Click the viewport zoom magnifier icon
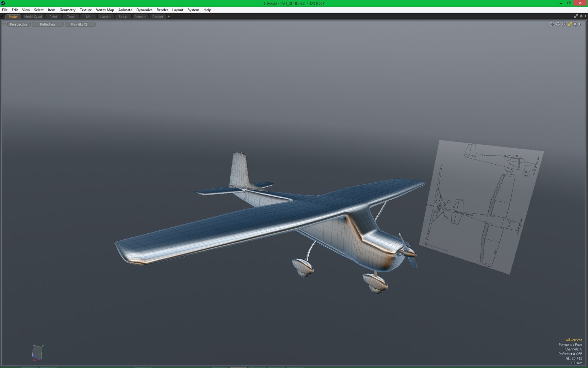 (564, 24)
